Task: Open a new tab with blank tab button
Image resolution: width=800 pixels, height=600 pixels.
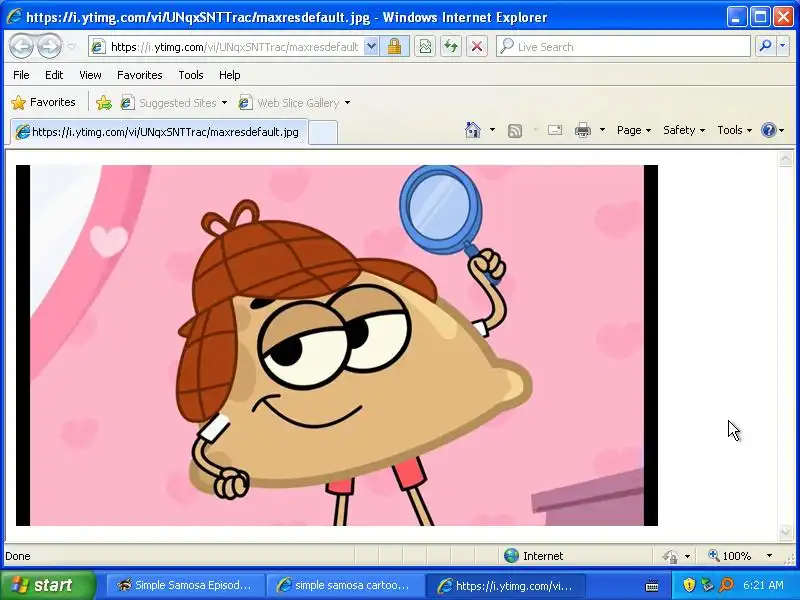Action: click(x=323, y=133)
